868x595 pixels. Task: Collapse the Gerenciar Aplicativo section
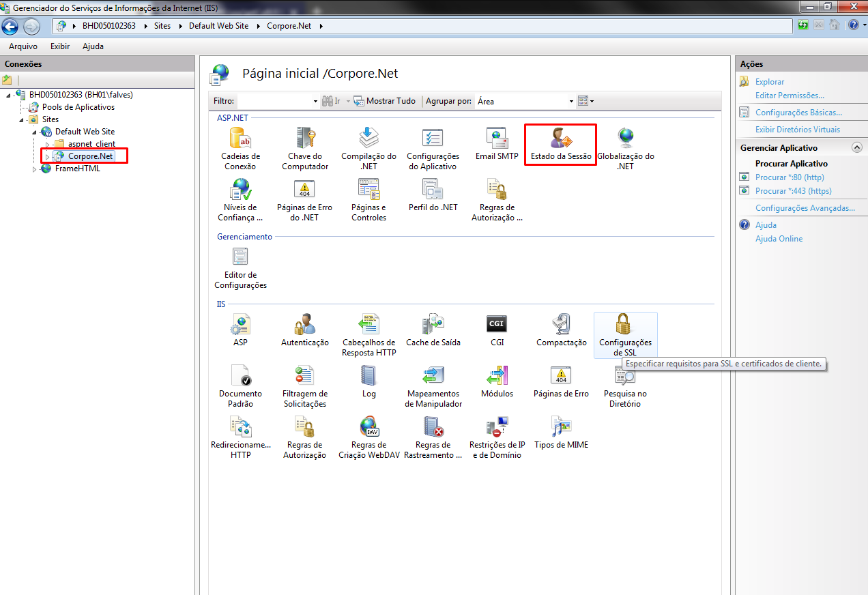(x=856, y=147)
